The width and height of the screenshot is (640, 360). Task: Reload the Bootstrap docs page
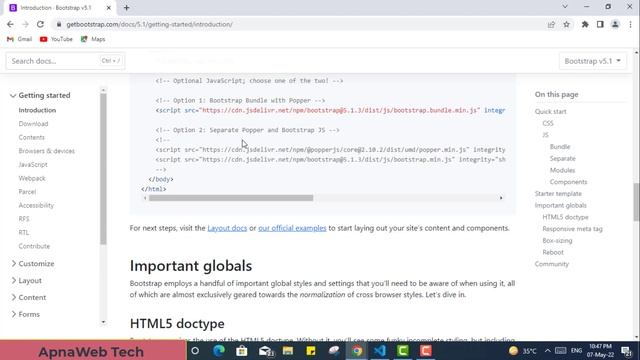[x=40, y=24]
